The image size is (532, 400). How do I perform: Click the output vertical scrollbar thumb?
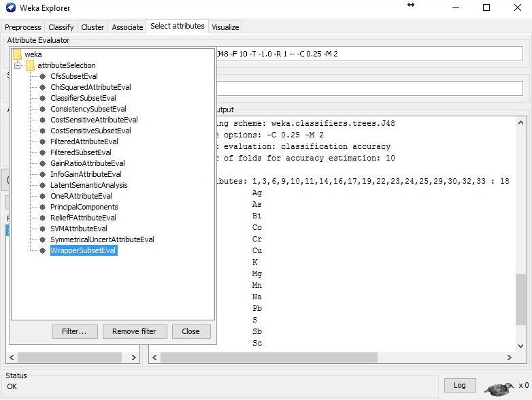coord(520,299)
